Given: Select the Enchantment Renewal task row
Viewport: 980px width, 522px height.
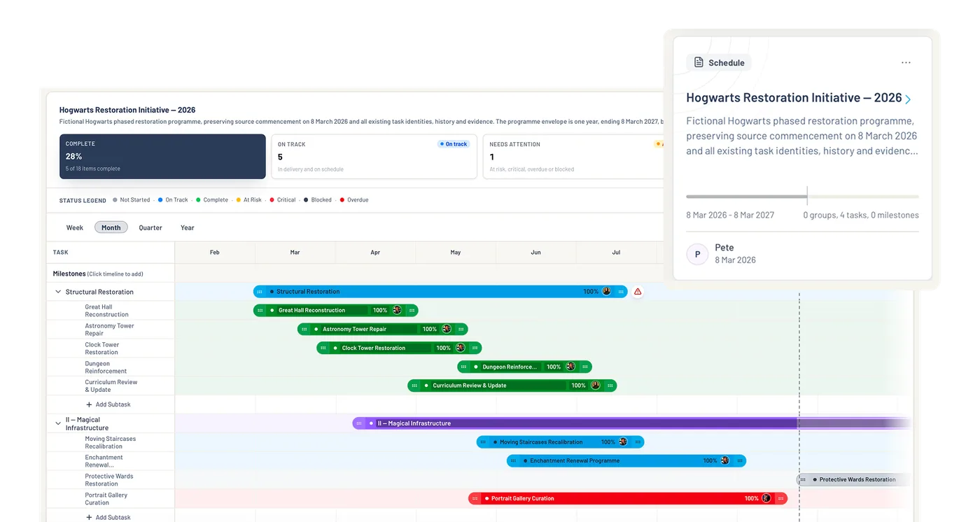Looking at the screenshot, I should click(111, 461).
